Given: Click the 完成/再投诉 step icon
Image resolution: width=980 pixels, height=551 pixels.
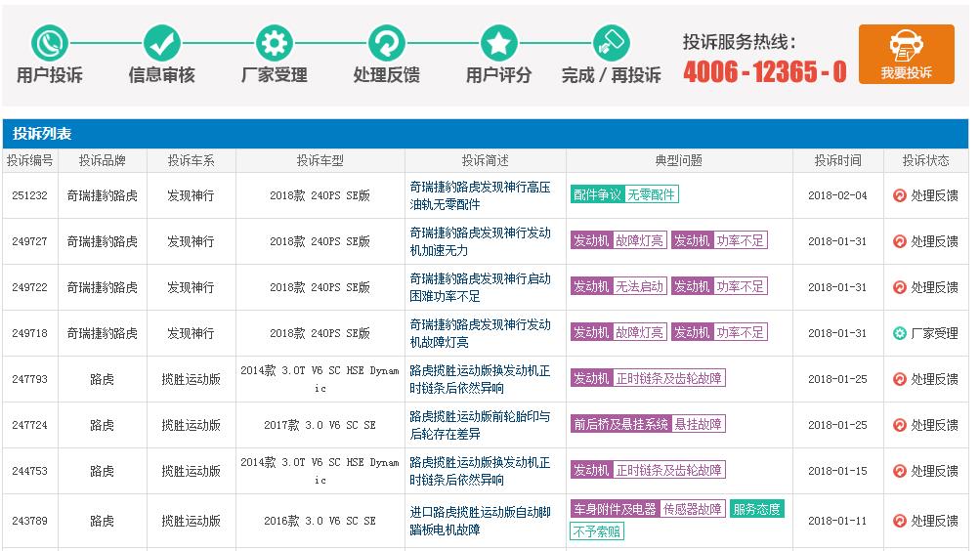Looking at the screenshot, I should [x=612, y=43].
